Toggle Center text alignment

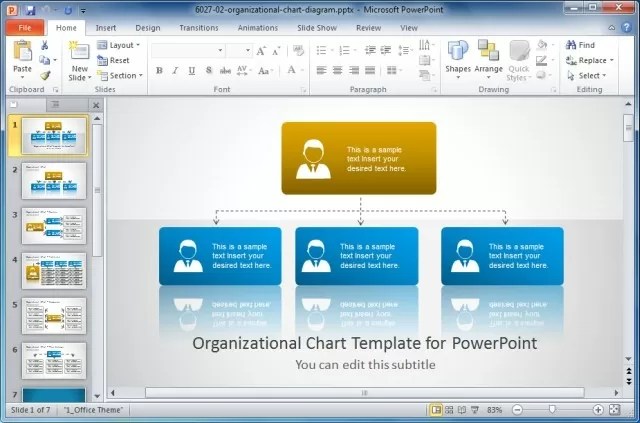point(337,70)
